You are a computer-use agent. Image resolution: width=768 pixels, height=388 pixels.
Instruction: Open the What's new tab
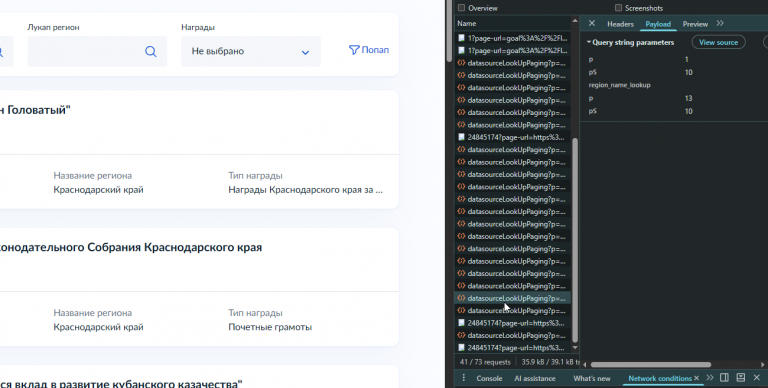point(592,378)
